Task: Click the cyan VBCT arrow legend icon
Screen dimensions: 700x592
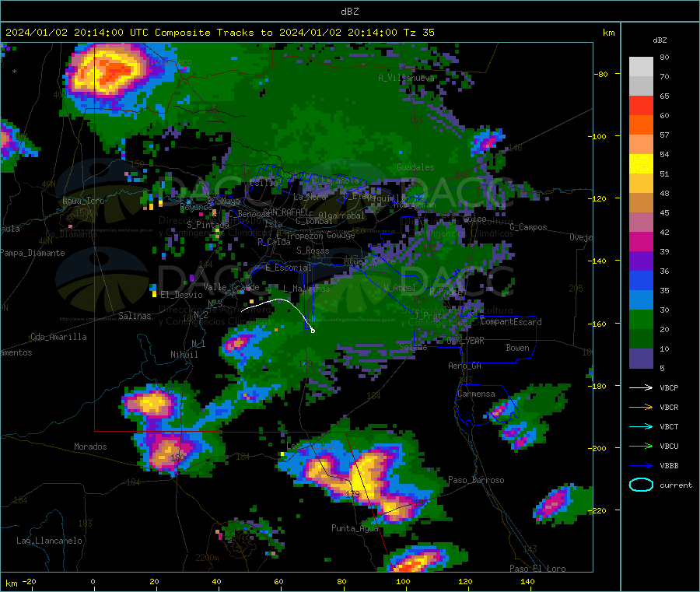Action: 641,427
